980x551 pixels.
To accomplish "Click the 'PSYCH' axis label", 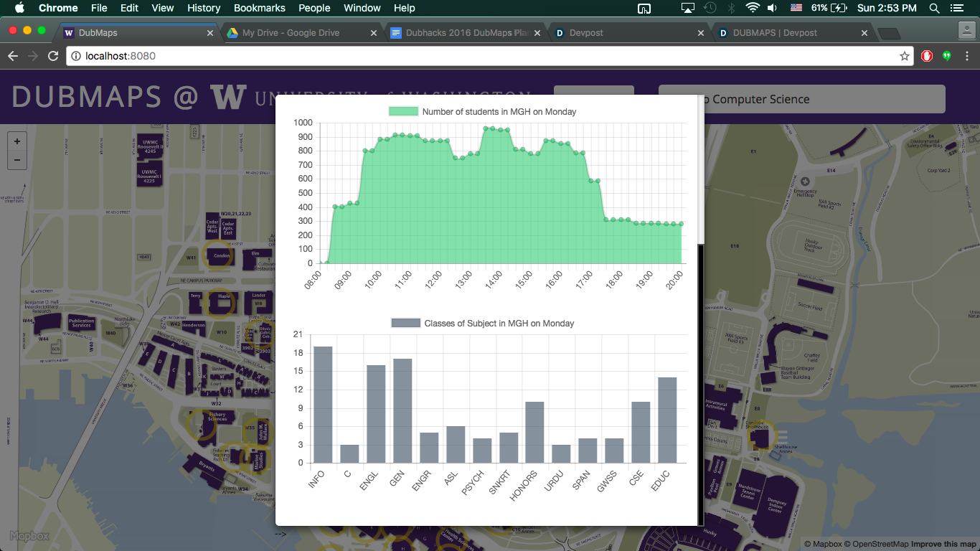I will (473, 482).
